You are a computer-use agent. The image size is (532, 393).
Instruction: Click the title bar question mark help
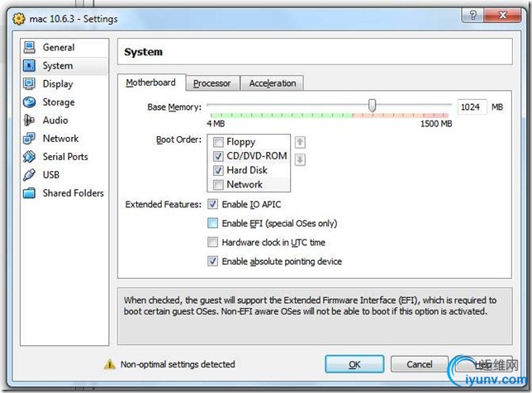473,15
